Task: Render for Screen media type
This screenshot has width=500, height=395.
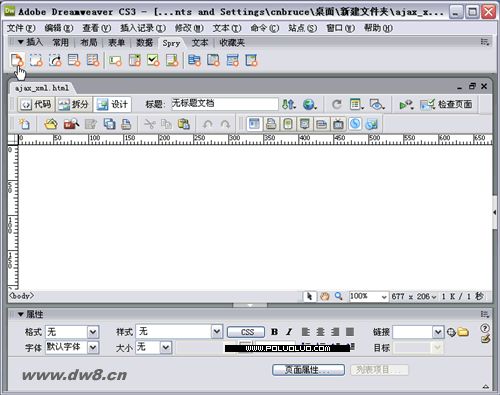Action: [254, 124]
